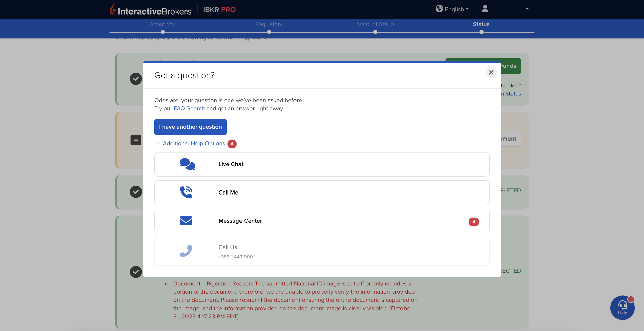Click the user profile icon
The image size is (644, 331).
coord(485,9)
